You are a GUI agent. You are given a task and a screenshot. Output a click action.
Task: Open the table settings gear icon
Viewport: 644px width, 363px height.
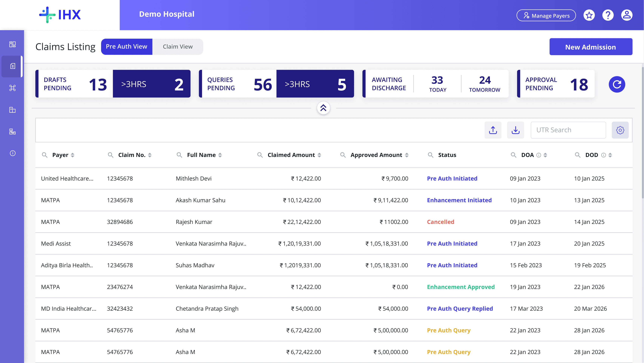click(x=620, y=130)
